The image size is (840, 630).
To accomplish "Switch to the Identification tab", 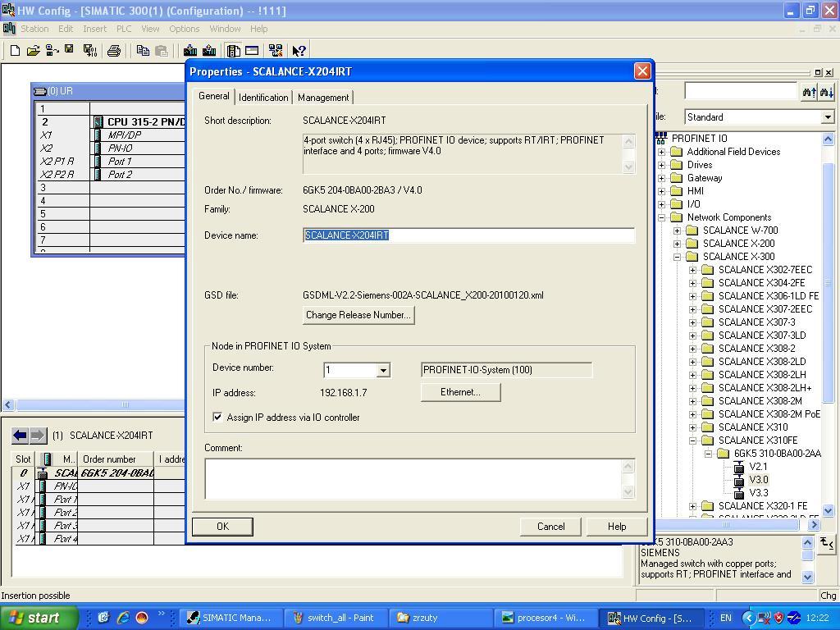I will click(x=263, y=98).
